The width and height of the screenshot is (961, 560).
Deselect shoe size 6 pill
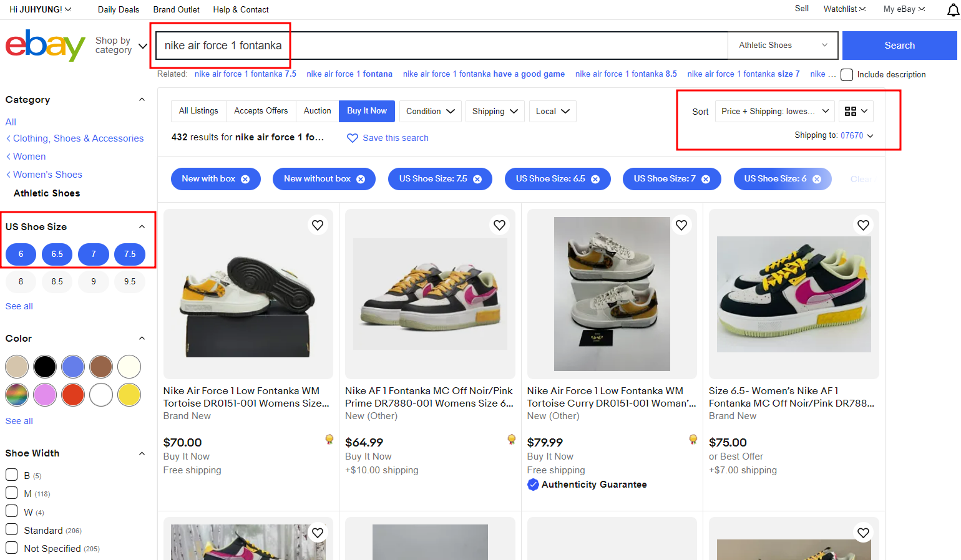click(x=21, y=254)
